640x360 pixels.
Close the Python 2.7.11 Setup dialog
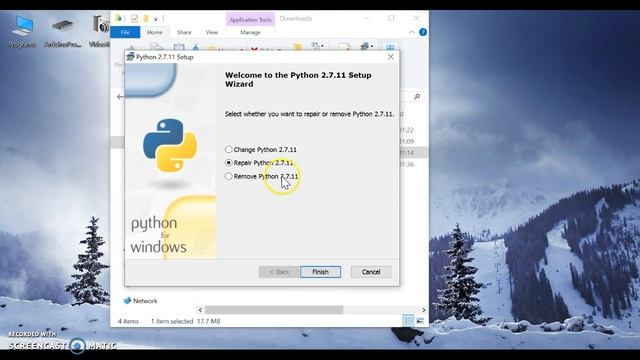pyautogui.click(x=391, y=57)
